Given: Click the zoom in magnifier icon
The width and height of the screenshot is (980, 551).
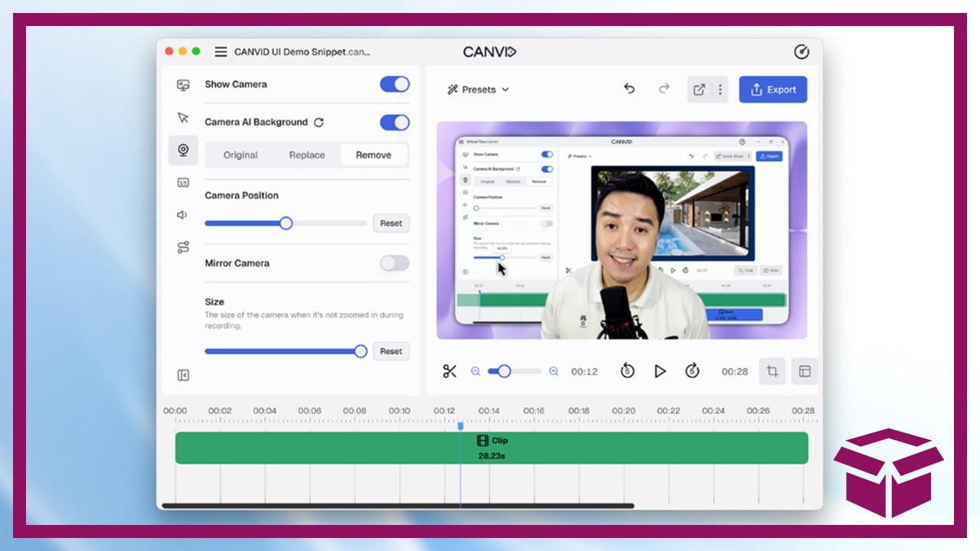Looking at the screenshot, I should pos(554,371).
